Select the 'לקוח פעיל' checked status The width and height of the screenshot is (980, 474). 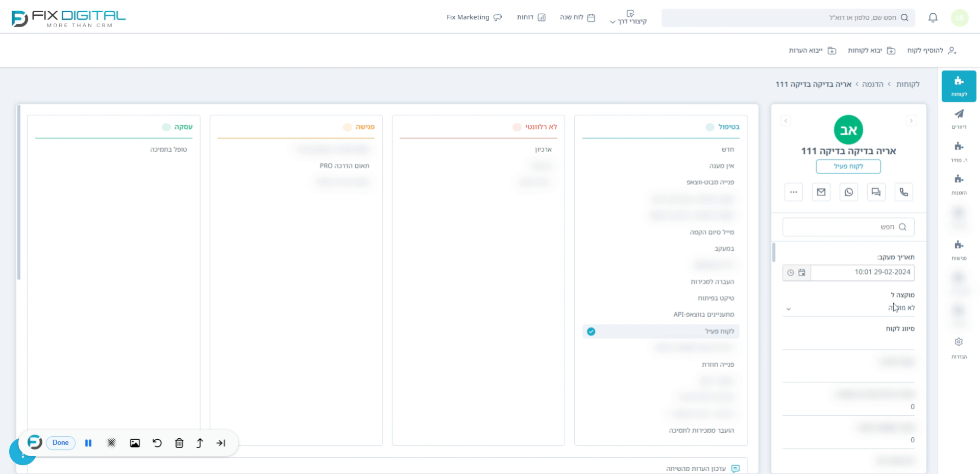[x=661, y=331]
